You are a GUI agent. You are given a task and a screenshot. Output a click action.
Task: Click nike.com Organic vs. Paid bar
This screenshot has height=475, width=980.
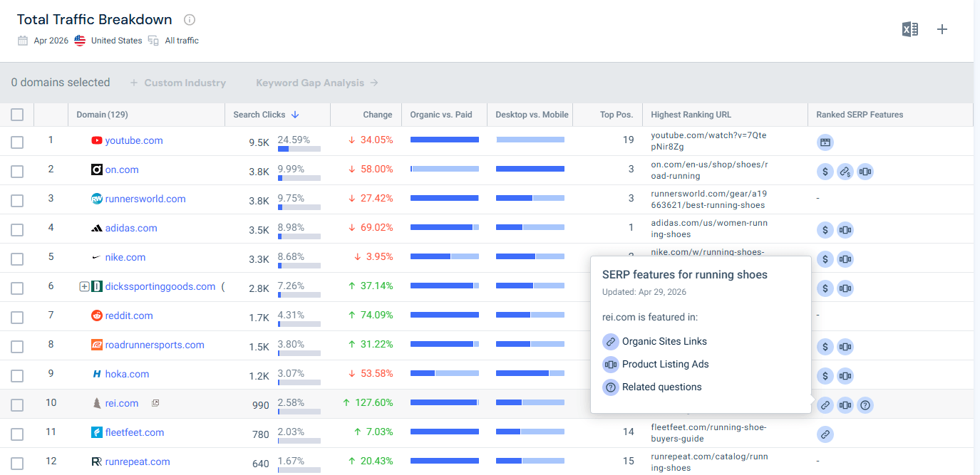tap(445, 256)
